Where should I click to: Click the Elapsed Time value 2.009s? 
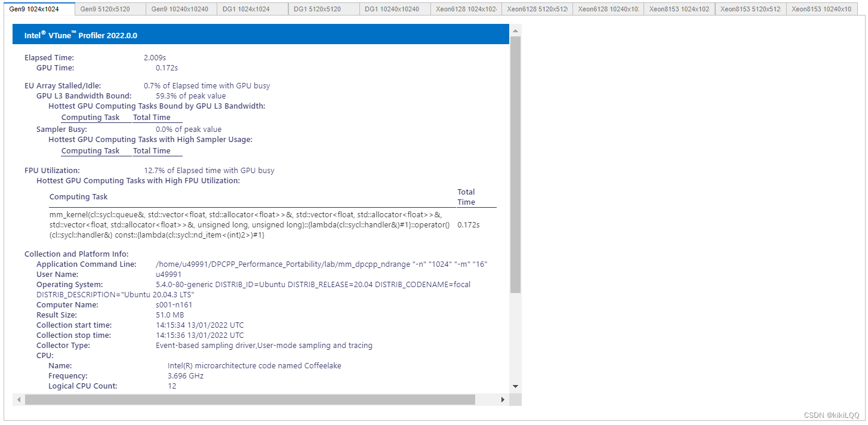pyautogui.click(x=155, y=58)
